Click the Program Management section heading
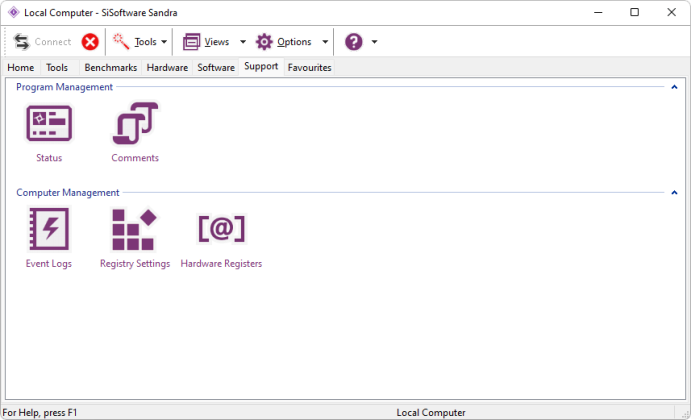This screenshot has height=420, width=691. tap(64, 87)
